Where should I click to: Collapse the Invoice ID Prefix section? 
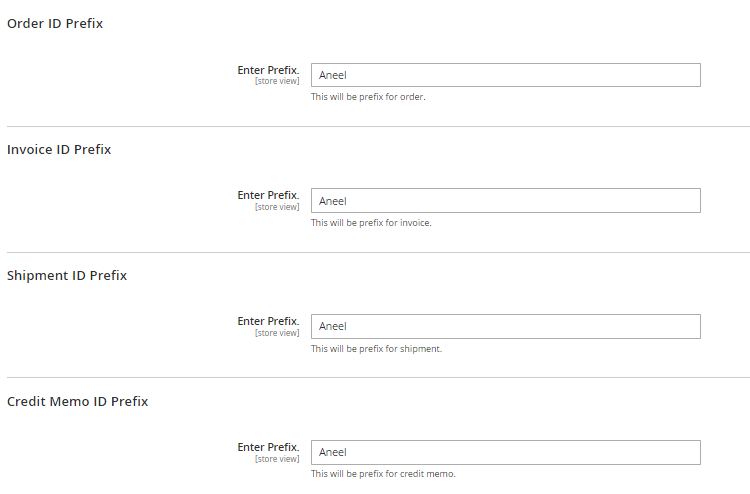[59, 150]
